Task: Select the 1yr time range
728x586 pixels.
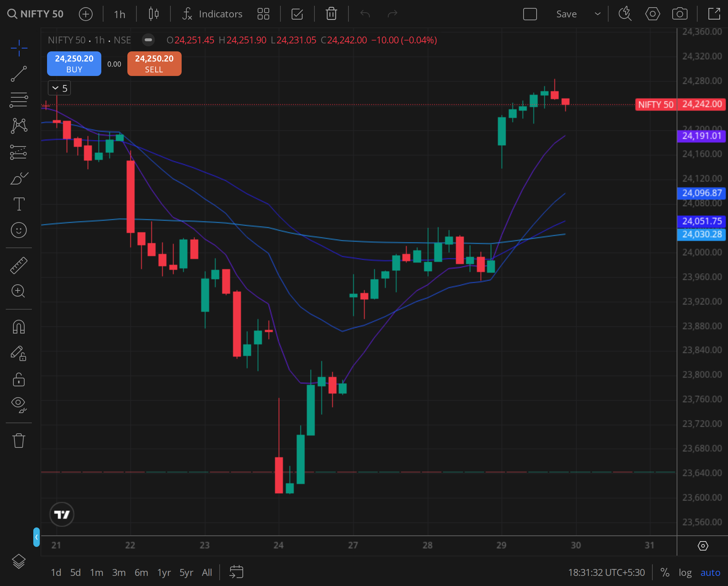Action: [164, 572]
